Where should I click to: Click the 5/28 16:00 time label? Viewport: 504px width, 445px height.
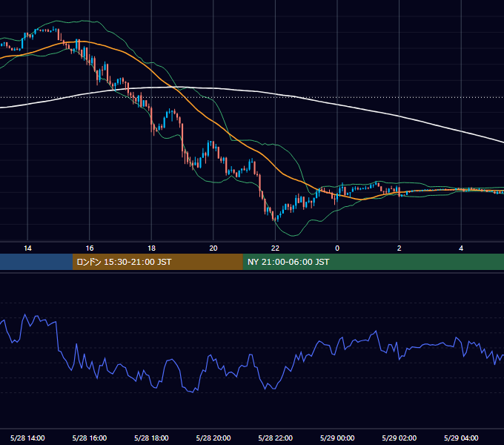click(90, 438)
